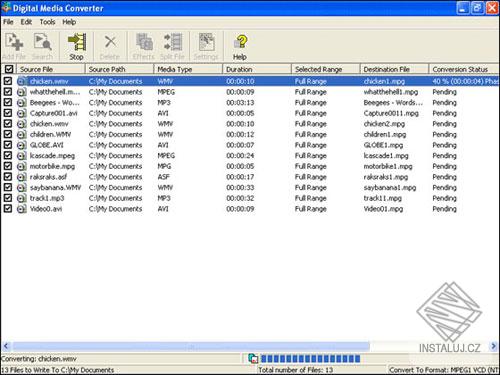Sort by the Media Type column header

coord(188,69)
